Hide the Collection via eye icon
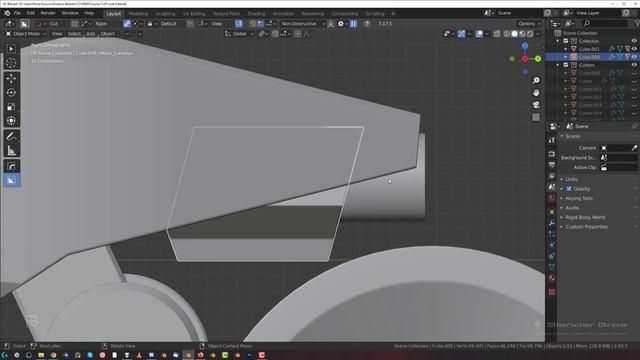The width and height of the screenshot is (640, 360). [x=634, y=41]
